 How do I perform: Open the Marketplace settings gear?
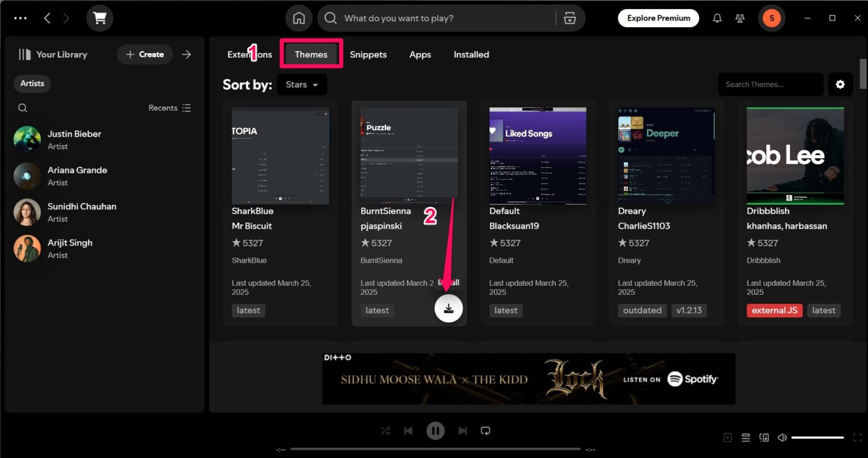click(840, 84)
